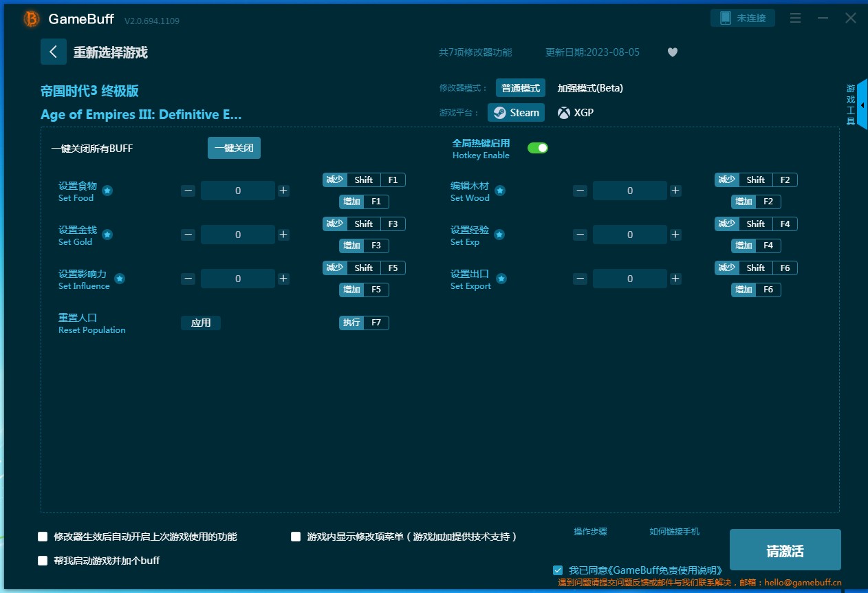Click the star icon beside Set Influence

[x=120, y=279]
